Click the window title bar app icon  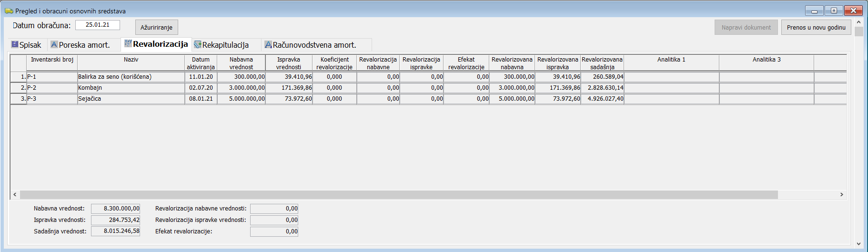[x=9, y=11]
